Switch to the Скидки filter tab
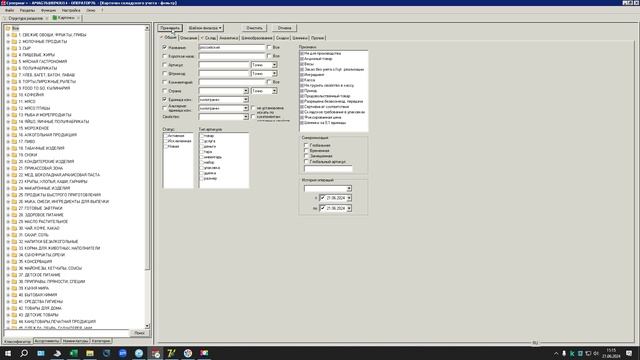Viewport: 640px width, 360px height. click(x=282, y=38)
